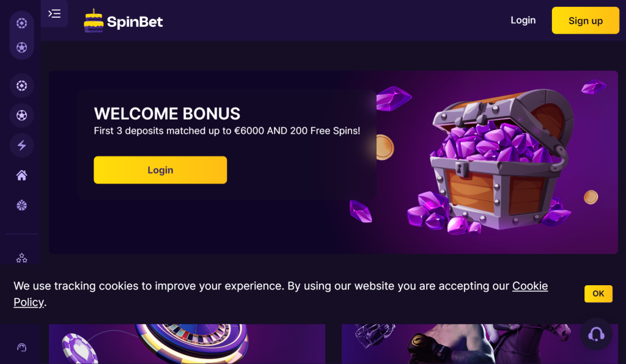Click Login button in Welcome Bonus banner
This screenshot has height=364, width=626.
coord(160,170)
